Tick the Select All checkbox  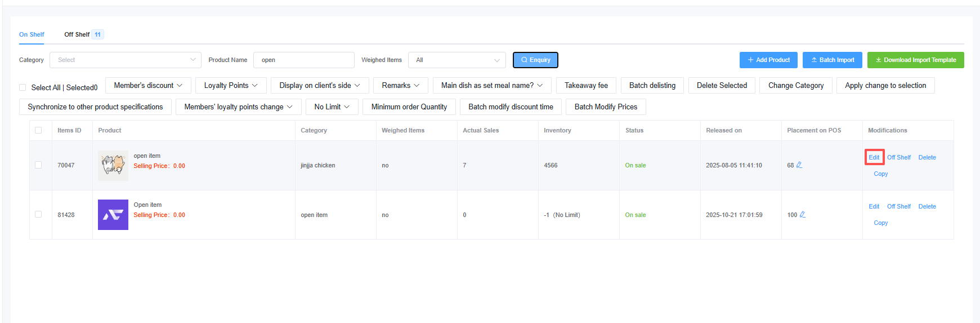coord(23,87)
